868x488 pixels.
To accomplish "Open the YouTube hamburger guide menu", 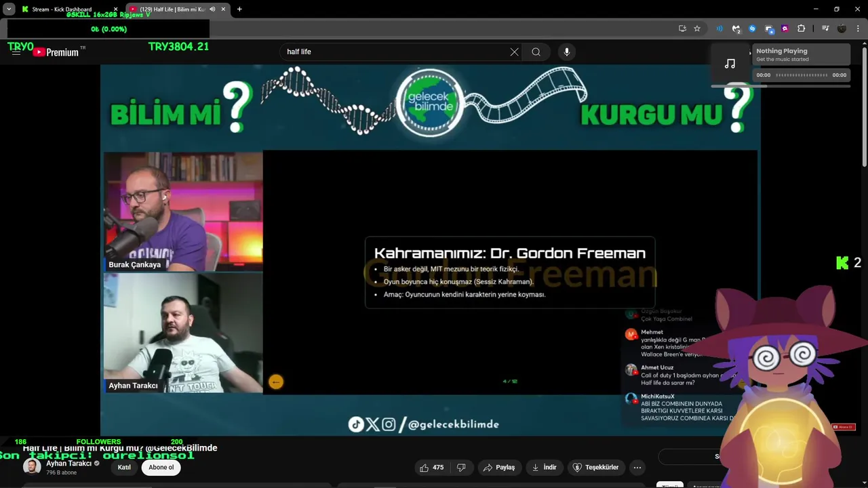I will 16,52.
